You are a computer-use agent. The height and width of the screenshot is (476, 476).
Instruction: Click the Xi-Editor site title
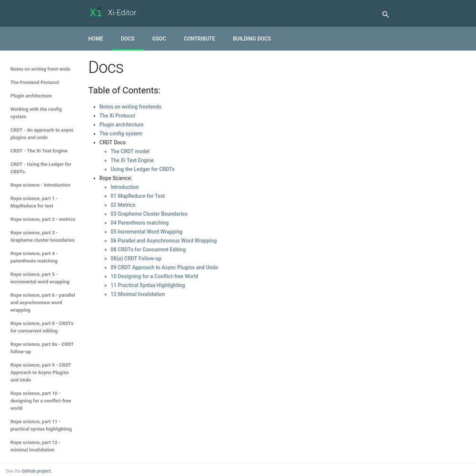click(122, 13)
